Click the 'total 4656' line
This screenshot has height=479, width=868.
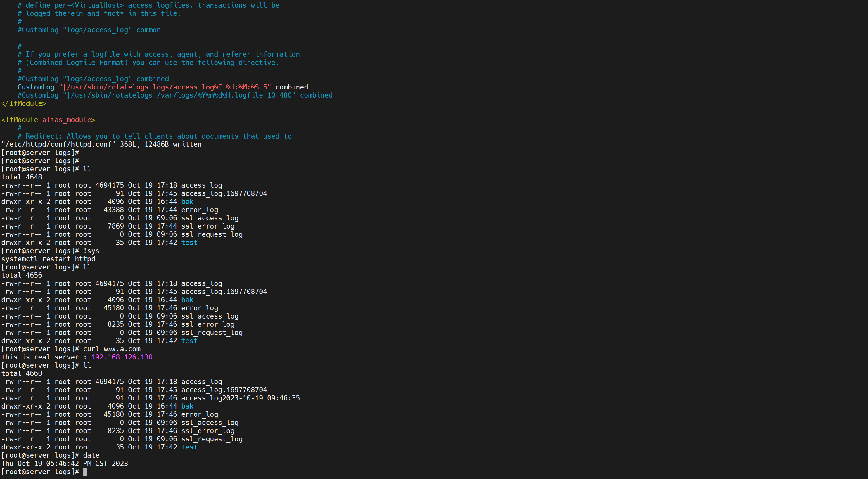[22, 275]
